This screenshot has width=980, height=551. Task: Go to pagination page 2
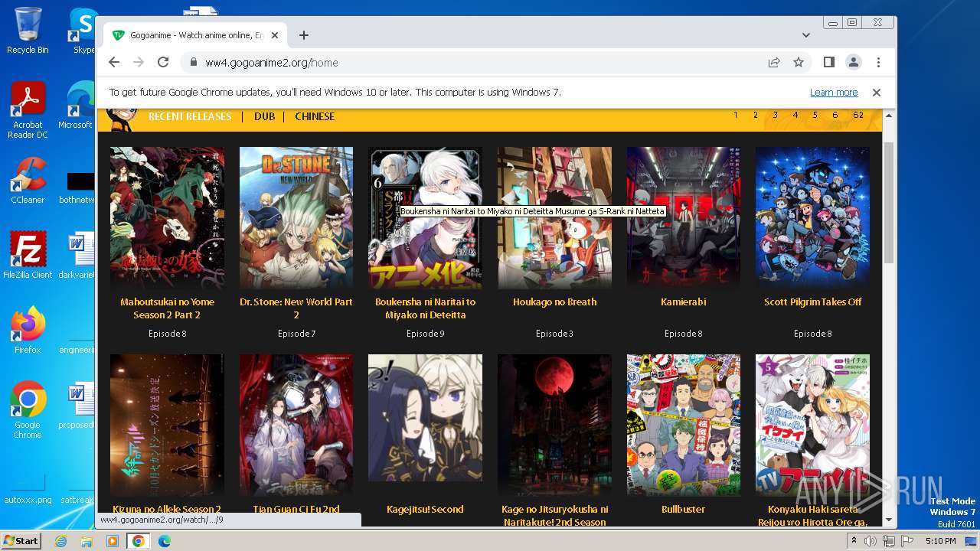[x=755, y=115]
